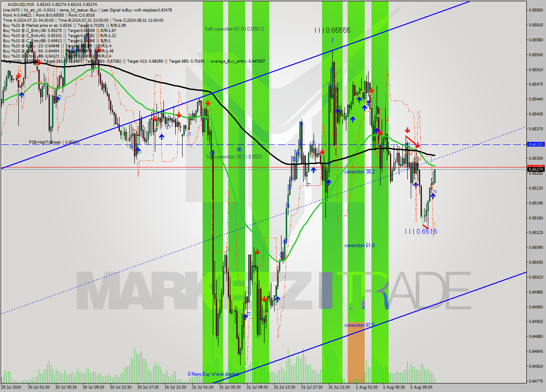Click the '30 Jul 05:30' time axis label
The height and width of the screenshot is (392, 546).
66,387
